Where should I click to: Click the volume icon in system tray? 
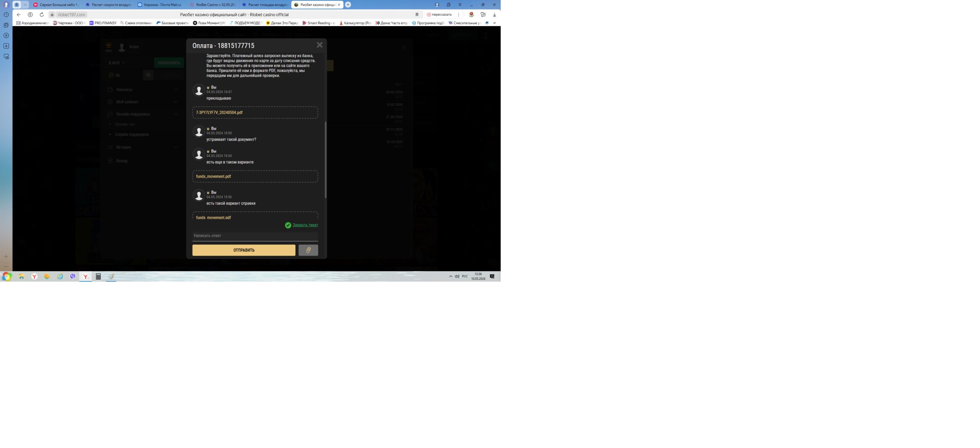[x=457, y=276]
